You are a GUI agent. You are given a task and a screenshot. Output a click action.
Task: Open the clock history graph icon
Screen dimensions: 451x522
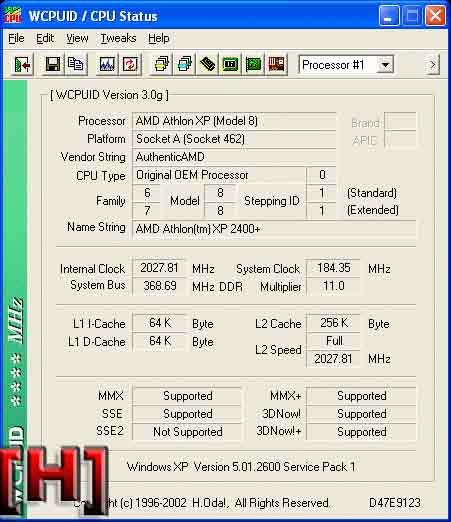107,64
